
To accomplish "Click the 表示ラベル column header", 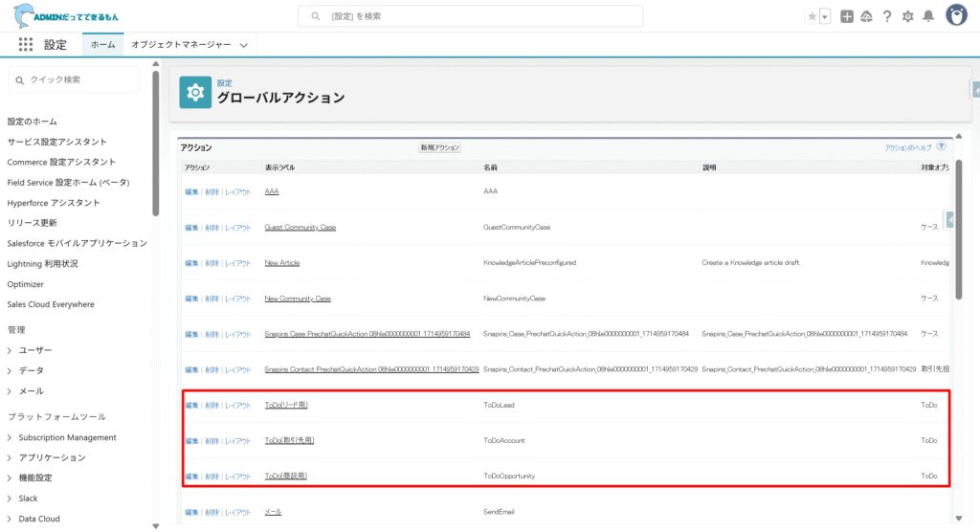I will click(x=279, y=167).
